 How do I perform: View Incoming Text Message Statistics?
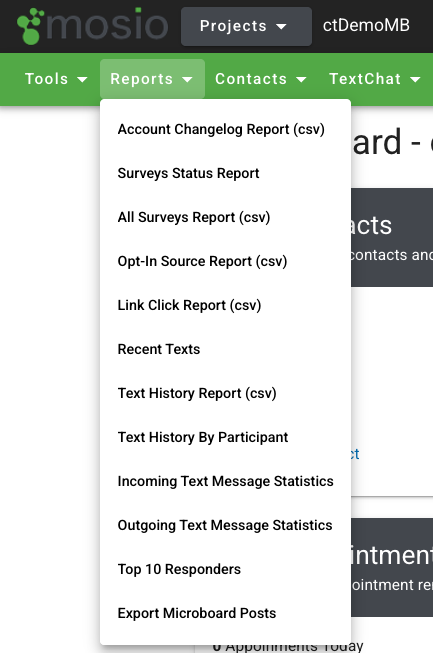click(225, 481)
